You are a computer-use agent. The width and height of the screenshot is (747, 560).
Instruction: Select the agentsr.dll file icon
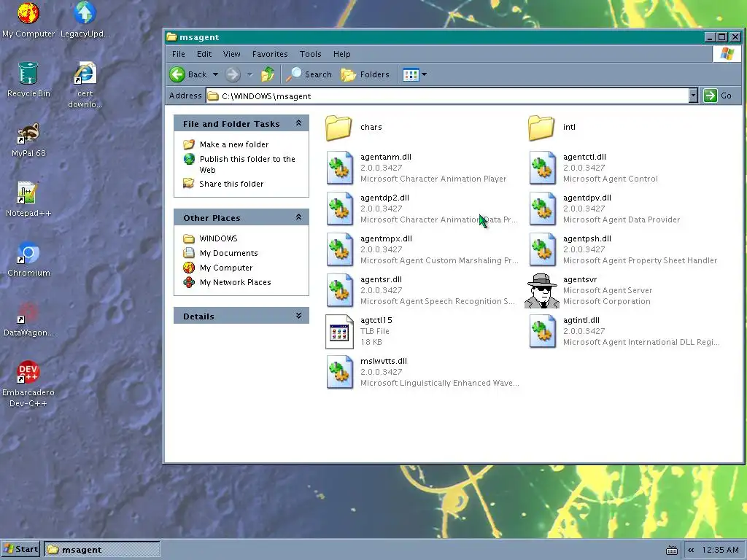[x=340, y=290]
